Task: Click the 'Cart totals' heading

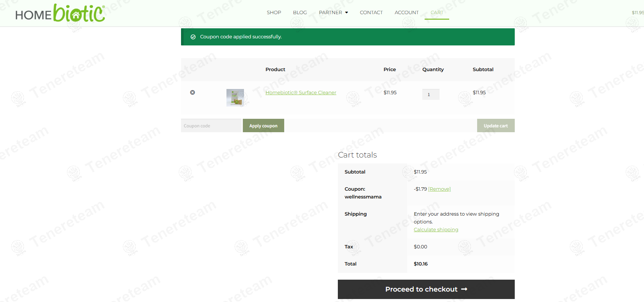Action: pos(357,155)
